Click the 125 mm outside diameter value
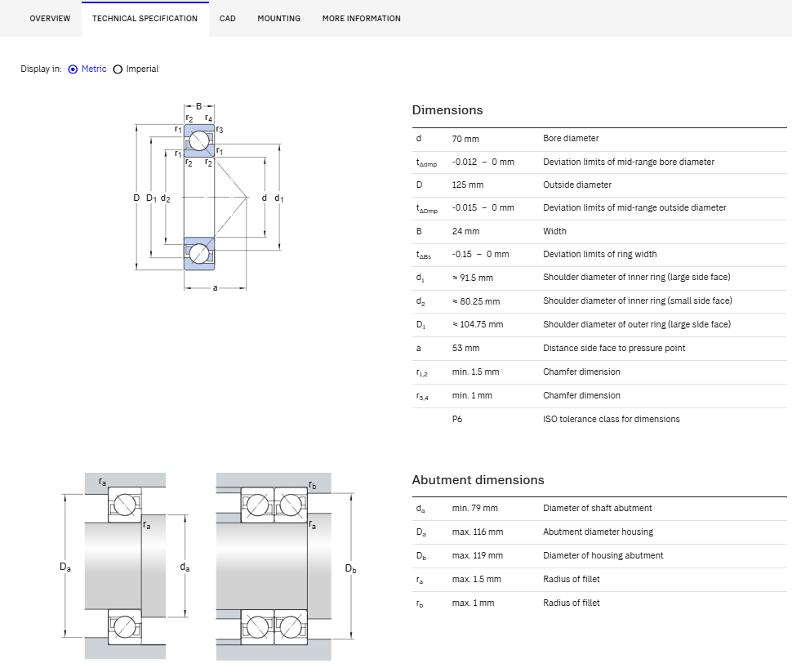This screenshot has width=792, height=672. click(468, 185)
